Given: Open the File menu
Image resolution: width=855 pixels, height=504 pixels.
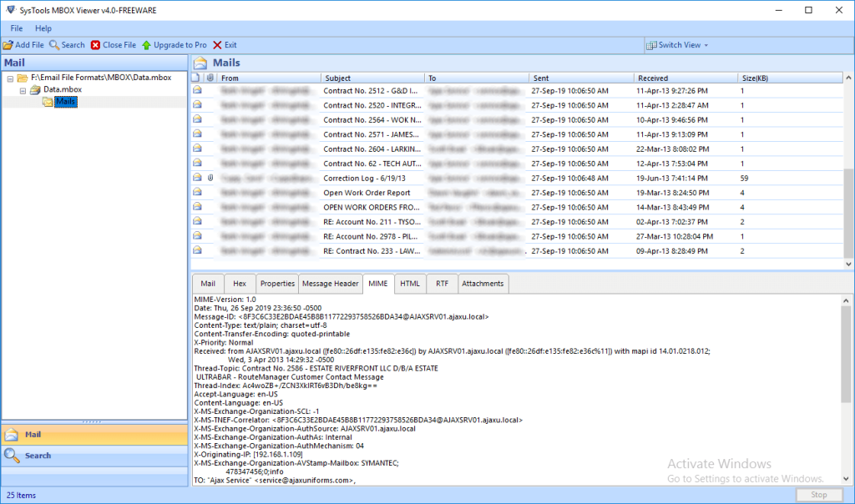Looking at the screenshot, I should click(17, 28).
